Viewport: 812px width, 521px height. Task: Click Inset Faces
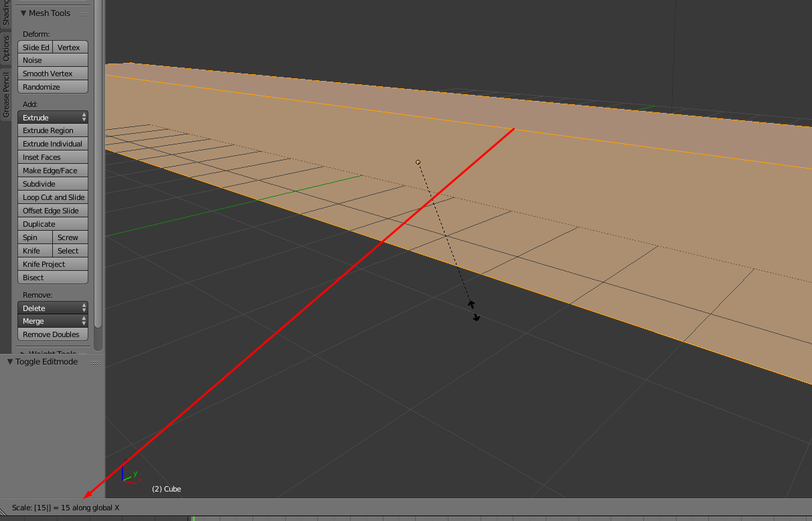(53, 157)
